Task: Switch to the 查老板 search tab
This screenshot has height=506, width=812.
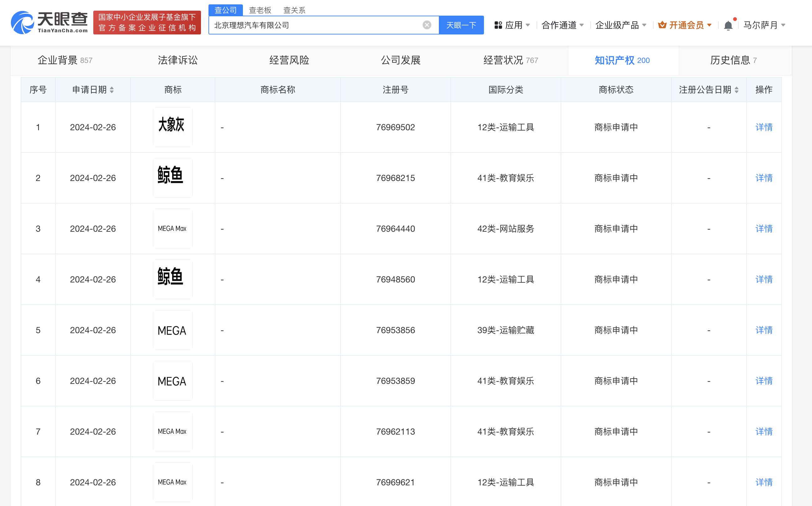Action: click(259, 10)
